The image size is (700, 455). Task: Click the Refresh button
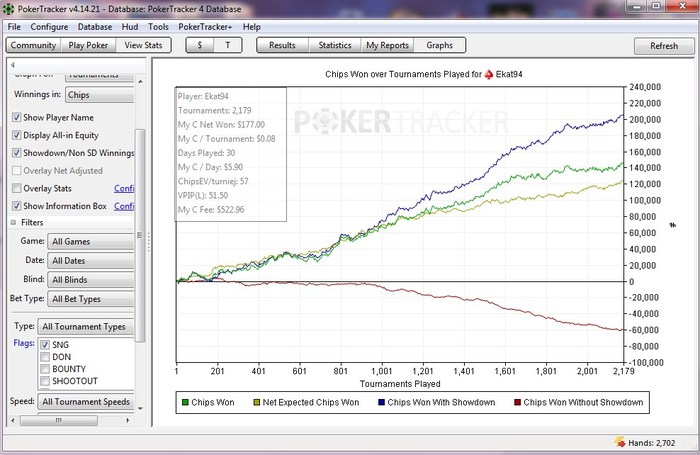click(x=664, y=46)
